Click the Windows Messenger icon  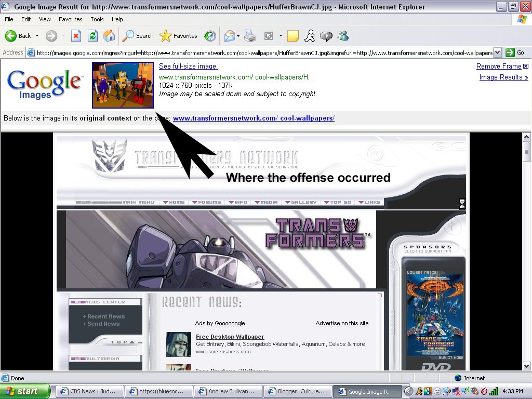(343, 36)
